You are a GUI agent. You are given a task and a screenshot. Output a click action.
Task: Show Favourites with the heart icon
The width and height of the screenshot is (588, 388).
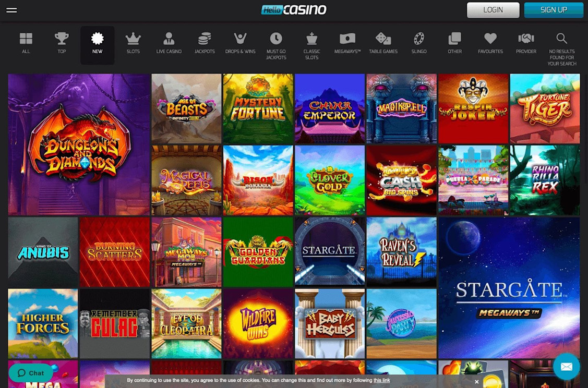point(490,38)
